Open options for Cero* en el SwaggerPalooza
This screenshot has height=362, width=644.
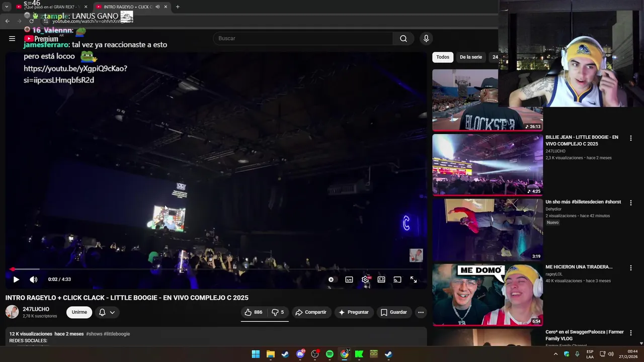630,333
